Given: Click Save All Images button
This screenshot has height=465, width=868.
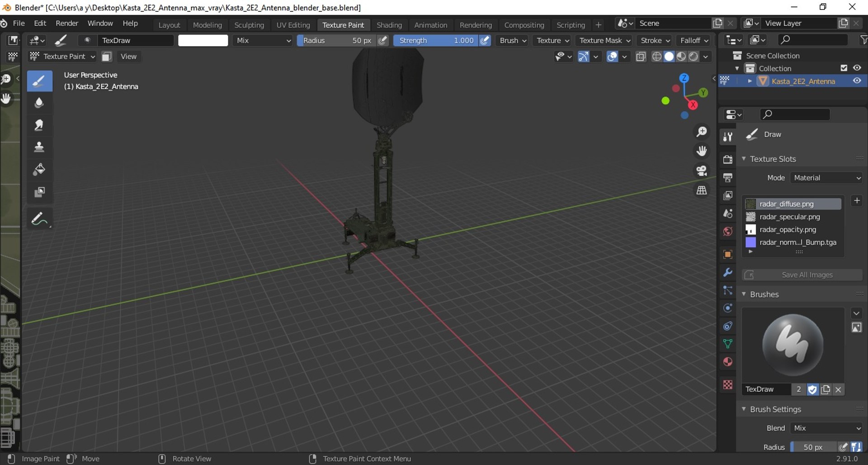Looking at the screenshot, I should pos(802,275).
